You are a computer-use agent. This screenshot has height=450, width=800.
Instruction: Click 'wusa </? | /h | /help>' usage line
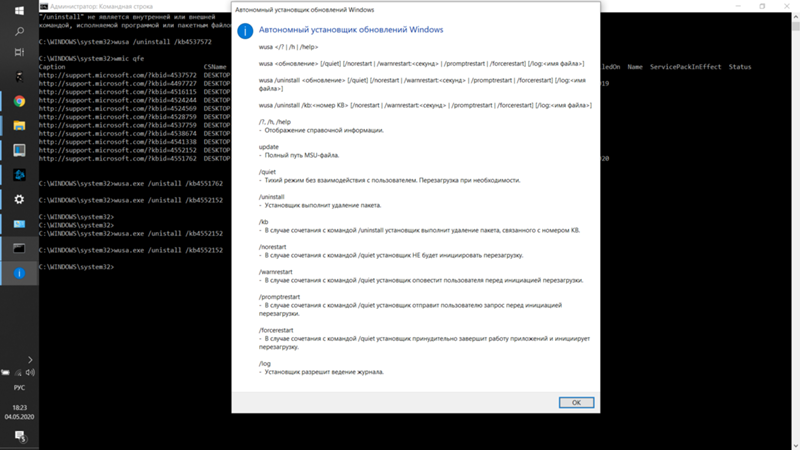point(288,47)
